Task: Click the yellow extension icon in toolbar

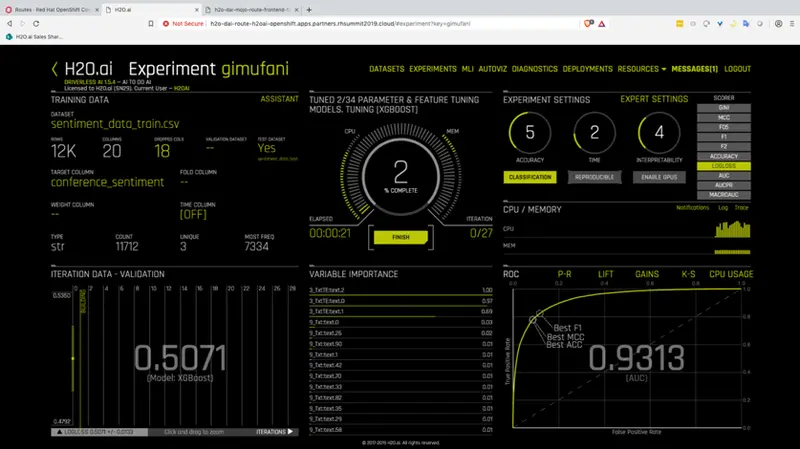Action: point(680,23)
